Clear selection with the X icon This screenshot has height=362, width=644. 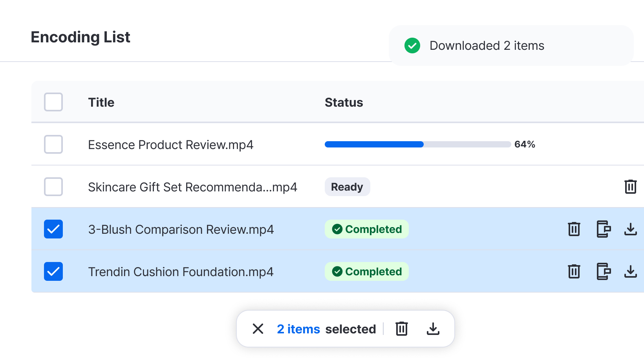click(258, 329)
